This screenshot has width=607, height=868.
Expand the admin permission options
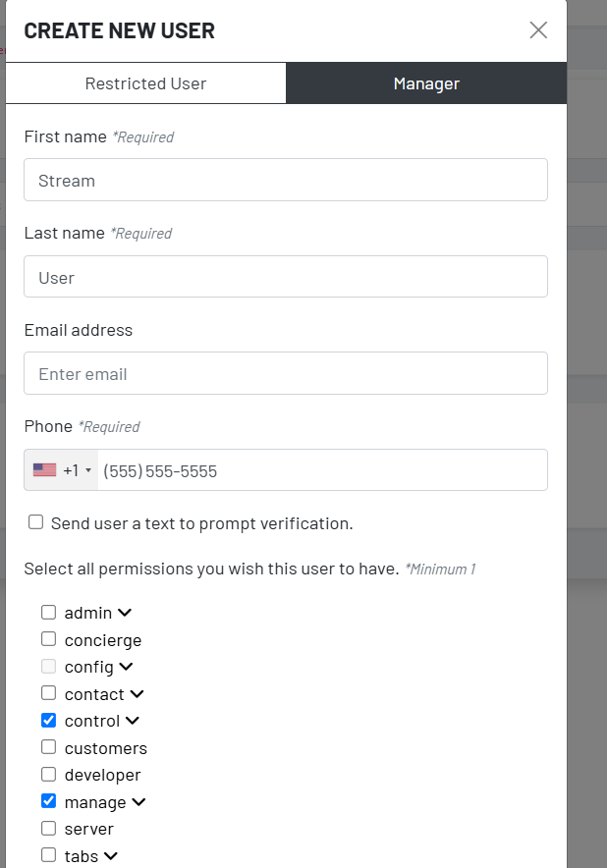[123, 612]
